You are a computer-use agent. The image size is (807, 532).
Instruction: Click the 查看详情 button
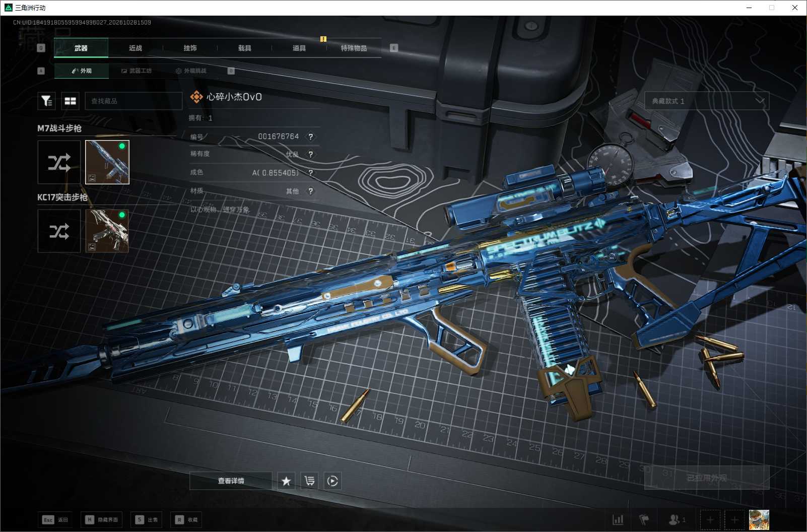pos(231,481)
